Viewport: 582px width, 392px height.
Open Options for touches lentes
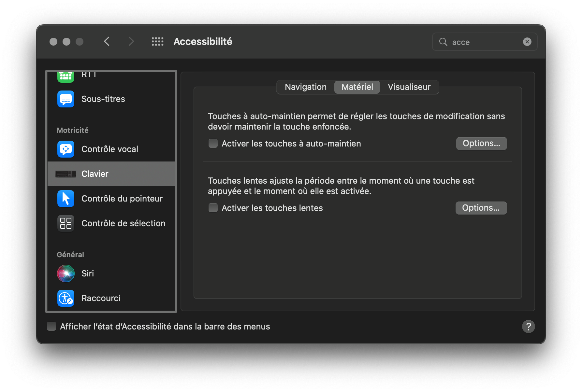point(481,208)
